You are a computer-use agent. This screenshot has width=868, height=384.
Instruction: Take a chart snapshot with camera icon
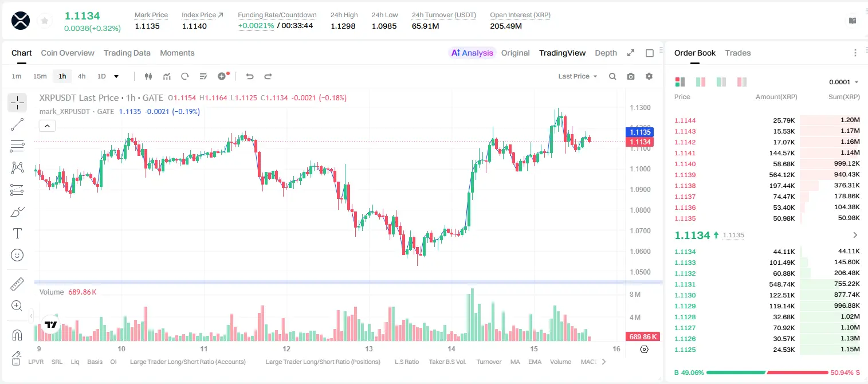point(631,76)
